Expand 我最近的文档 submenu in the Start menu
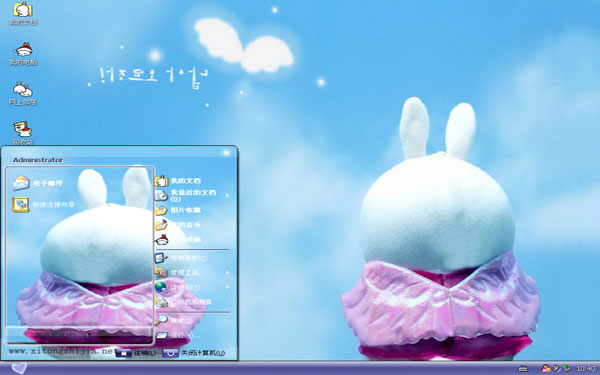600x375 pixels. click(192, 195)
